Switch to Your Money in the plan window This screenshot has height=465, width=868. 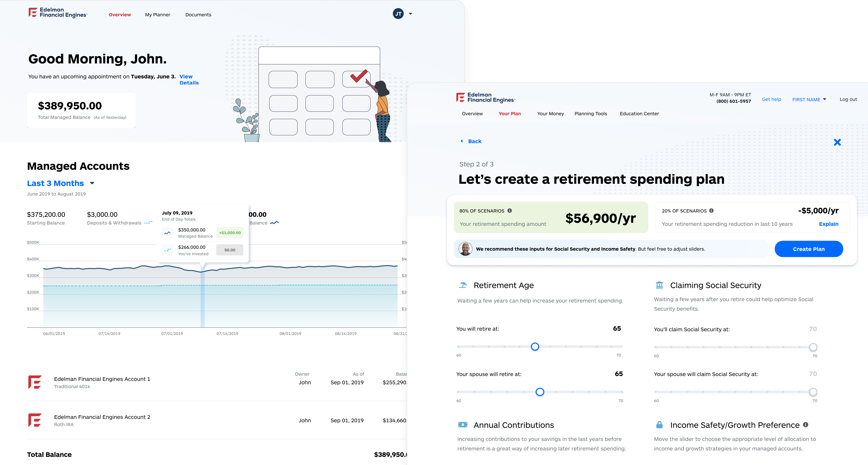pyautogui.click(x=551, y=114)
